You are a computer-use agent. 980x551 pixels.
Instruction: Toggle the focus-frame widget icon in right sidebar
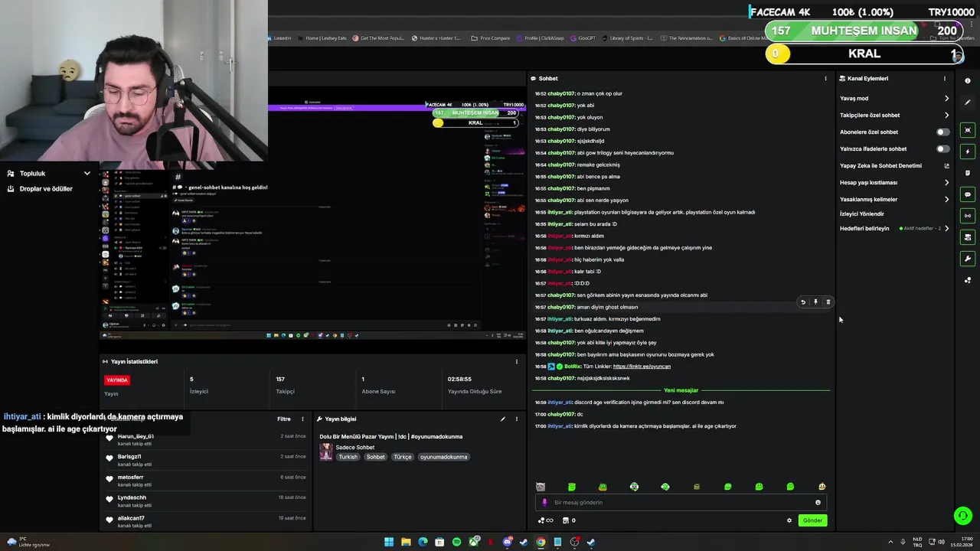968,130
